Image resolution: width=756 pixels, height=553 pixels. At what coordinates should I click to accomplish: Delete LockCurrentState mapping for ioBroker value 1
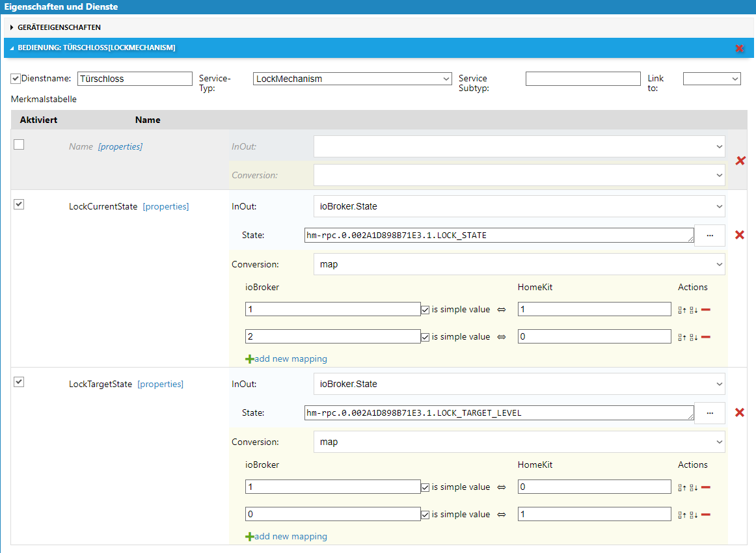point(706,310)
